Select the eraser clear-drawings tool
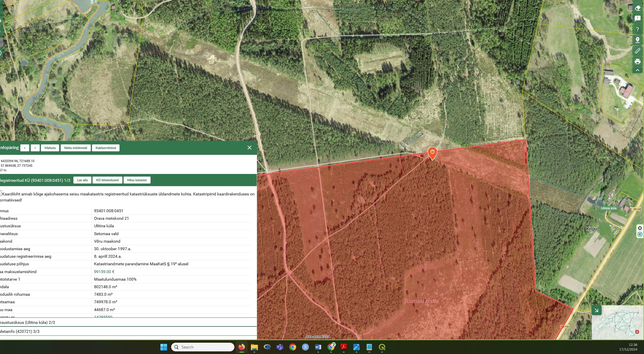Viewport: 644px width, 354px height. pos(637,8)
